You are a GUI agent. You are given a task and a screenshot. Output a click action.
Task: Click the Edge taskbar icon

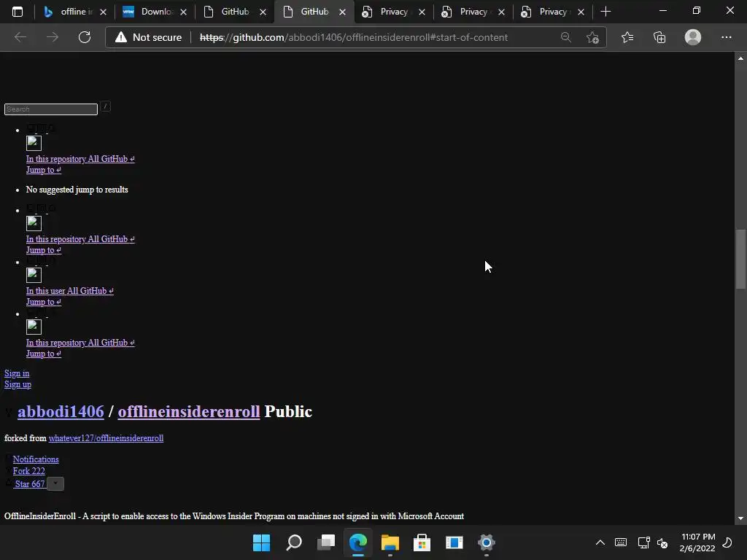[357, 542]
